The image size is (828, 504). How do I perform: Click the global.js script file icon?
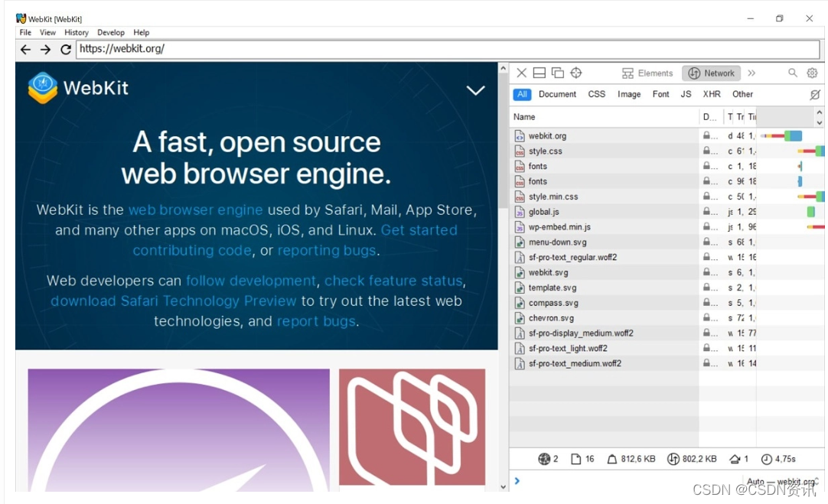(x=520, y=212)
